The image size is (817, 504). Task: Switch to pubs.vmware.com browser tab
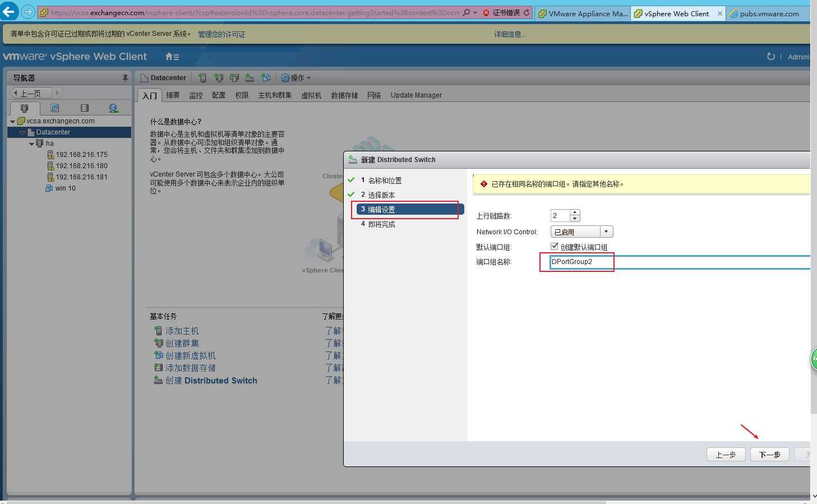(x=769, y=13)
